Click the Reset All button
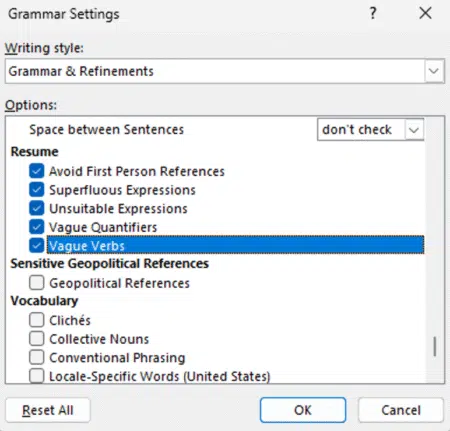The image size is (450, 431). [48, 410]
